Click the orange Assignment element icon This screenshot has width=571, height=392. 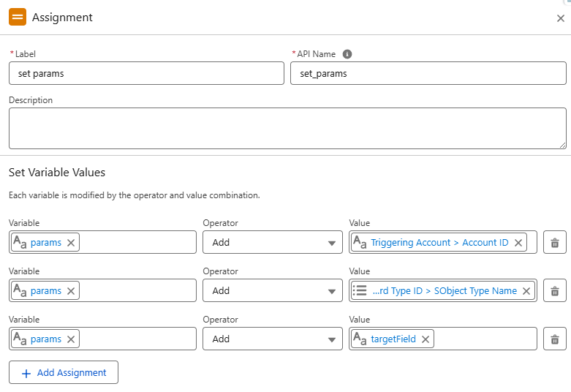(x=18, y=17)
